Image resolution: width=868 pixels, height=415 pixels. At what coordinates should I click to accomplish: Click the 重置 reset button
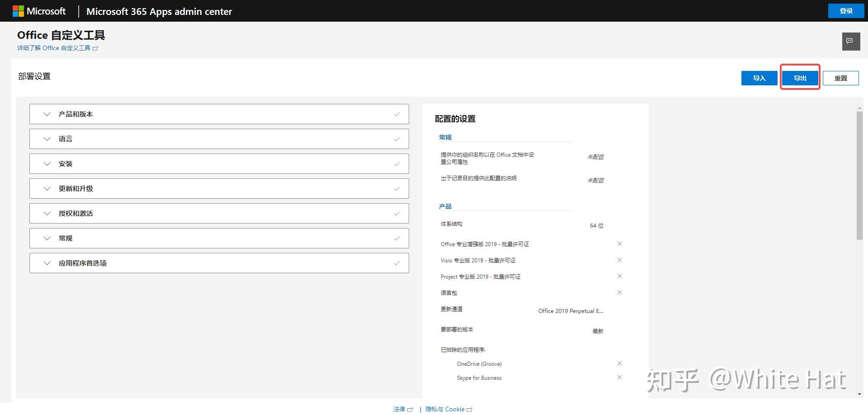[840, 78]
